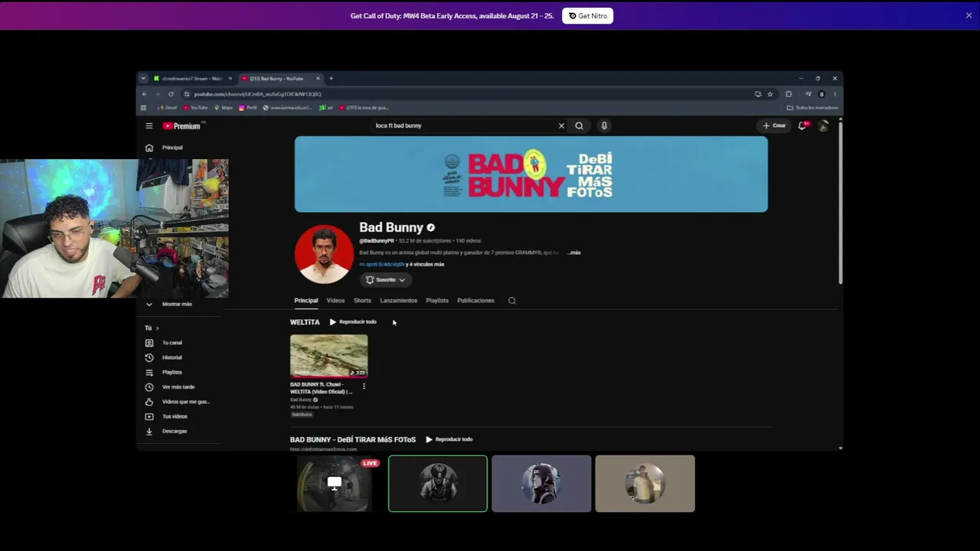Open the 'BAD BUNNY ft. Chuwi - WELTiTA' title
The image size is (980, 551).
321,388
